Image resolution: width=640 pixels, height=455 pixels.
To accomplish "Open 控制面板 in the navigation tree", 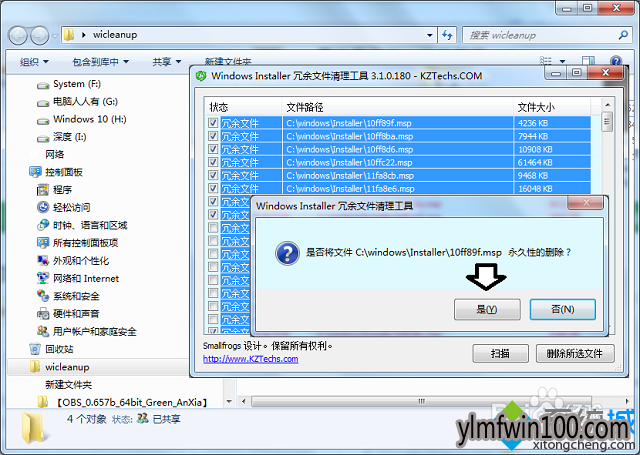I will pyautogui.click(x=64, y=172).
